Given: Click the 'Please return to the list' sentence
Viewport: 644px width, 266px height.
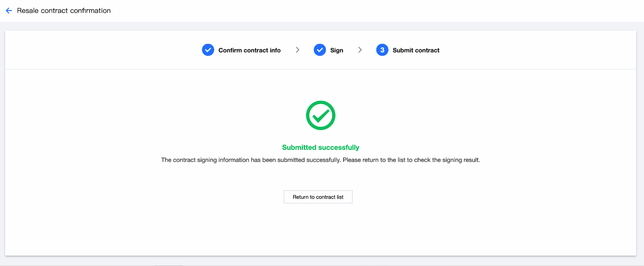Looking at the screenshot, I should [411, 160].
